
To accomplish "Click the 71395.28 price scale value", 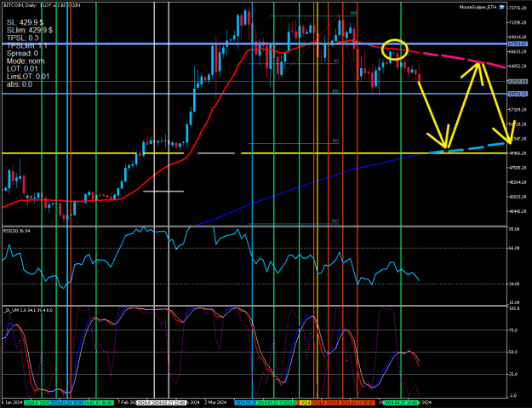I will 518,22.
